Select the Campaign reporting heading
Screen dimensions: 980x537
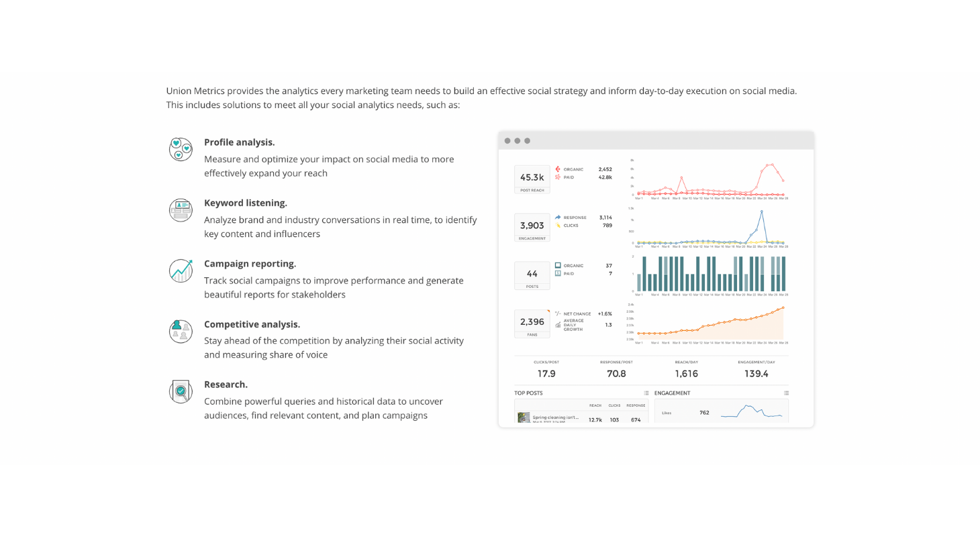(x=250, y=264)
